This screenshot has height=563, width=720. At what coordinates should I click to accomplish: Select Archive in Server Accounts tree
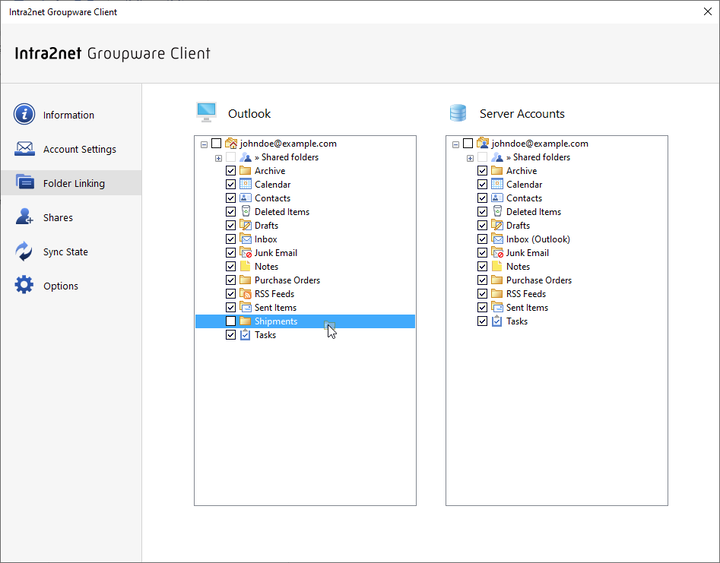pyautogui.click(x=521, y=171)
